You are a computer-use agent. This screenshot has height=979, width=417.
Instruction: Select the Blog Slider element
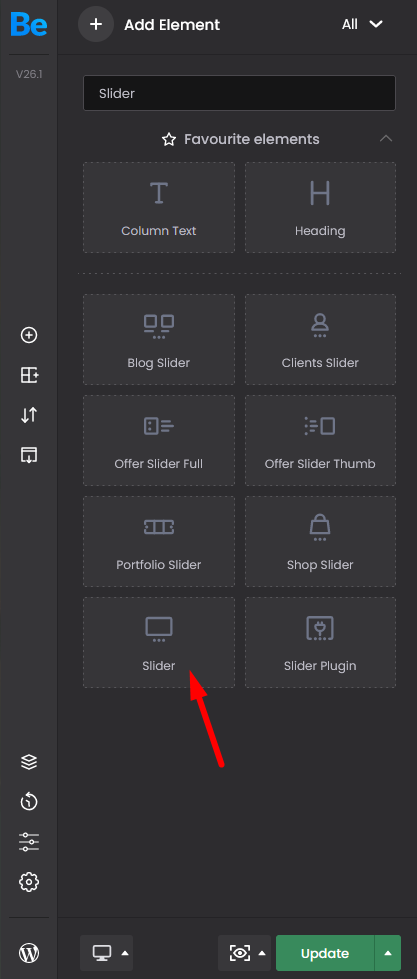tap(159, 340)
